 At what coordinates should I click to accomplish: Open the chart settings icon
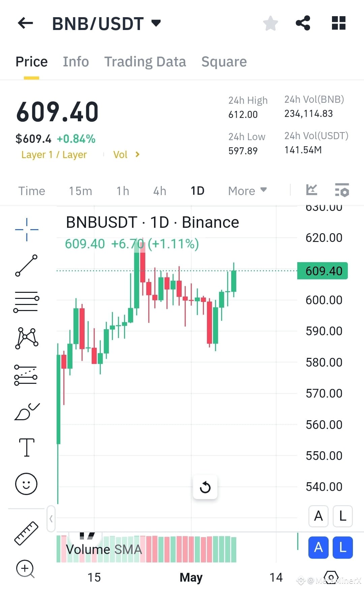[342, 190]
